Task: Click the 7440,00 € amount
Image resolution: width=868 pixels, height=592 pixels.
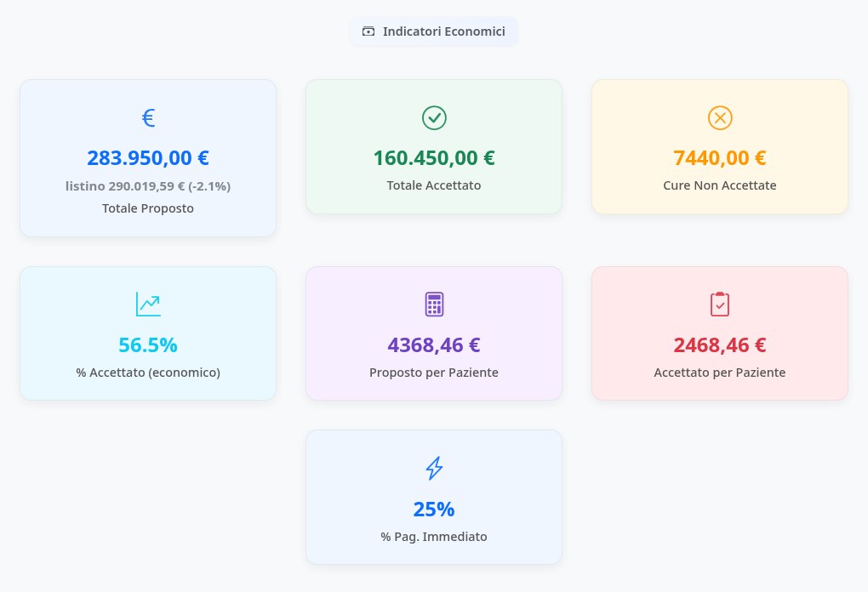Action: (x=720, y=157)
